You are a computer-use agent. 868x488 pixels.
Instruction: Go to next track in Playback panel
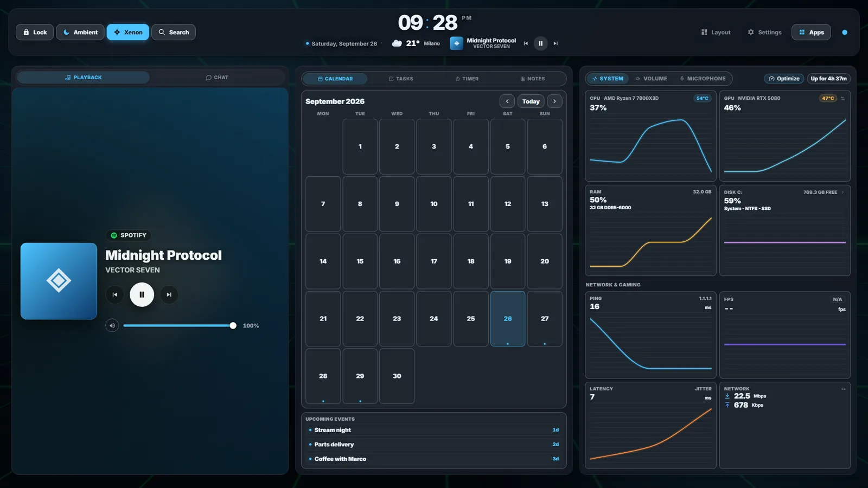(169, 294)
